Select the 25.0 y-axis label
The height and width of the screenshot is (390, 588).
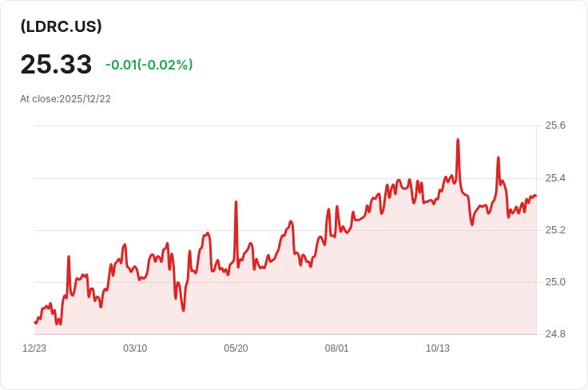click(555, 282)
